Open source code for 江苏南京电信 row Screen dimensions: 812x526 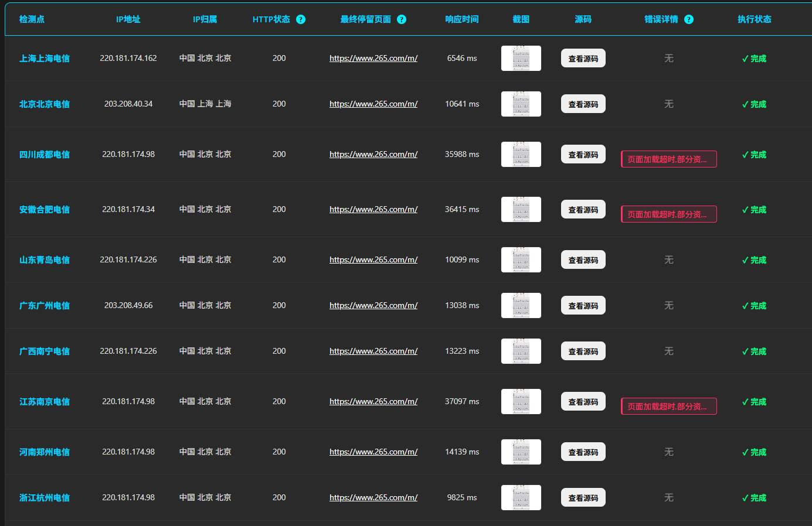pyautogui.click(x=583, y=402)
